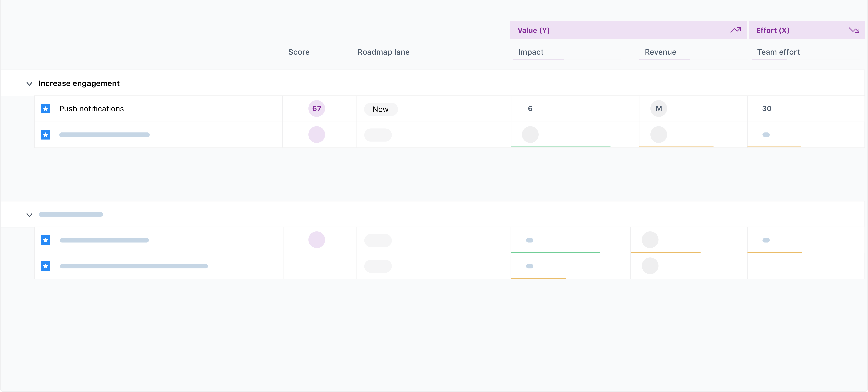Click the M revenue badge for Push notifications
The height and width of the screenshot is (392, 868).
pyautogui.click(x=658, y=109)
